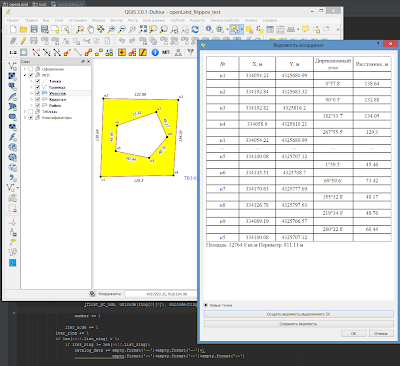Toggle editing with the yellow pencil icon

pyautogui.click(x=23, y=41)
